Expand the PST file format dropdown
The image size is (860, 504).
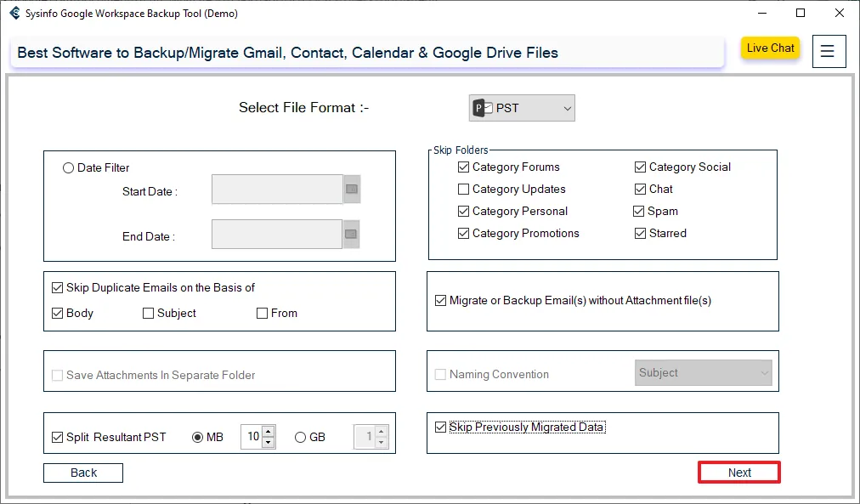coord(522,108)
